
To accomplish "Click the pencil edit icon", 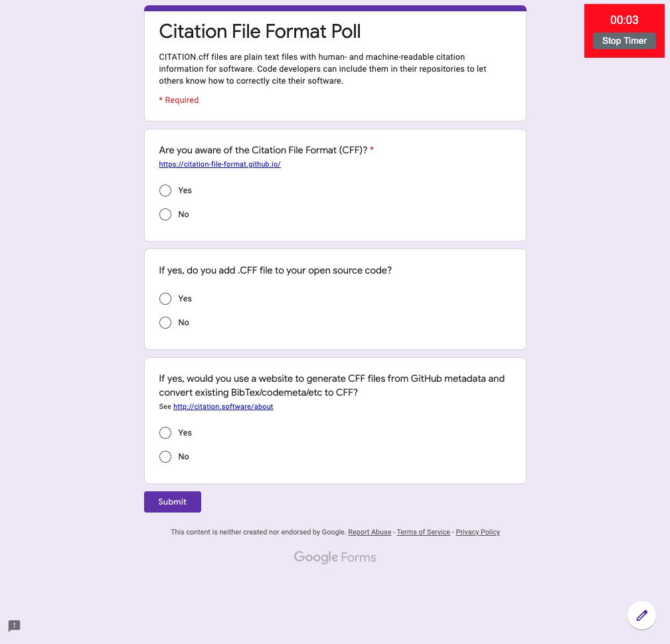I will tap(641, 615).
